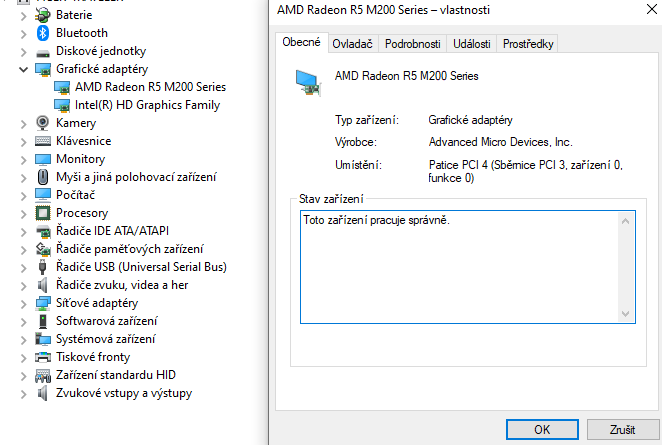Click the AMD Radeon R5 M200 adapter icon in tree

(x=62, y=87)
